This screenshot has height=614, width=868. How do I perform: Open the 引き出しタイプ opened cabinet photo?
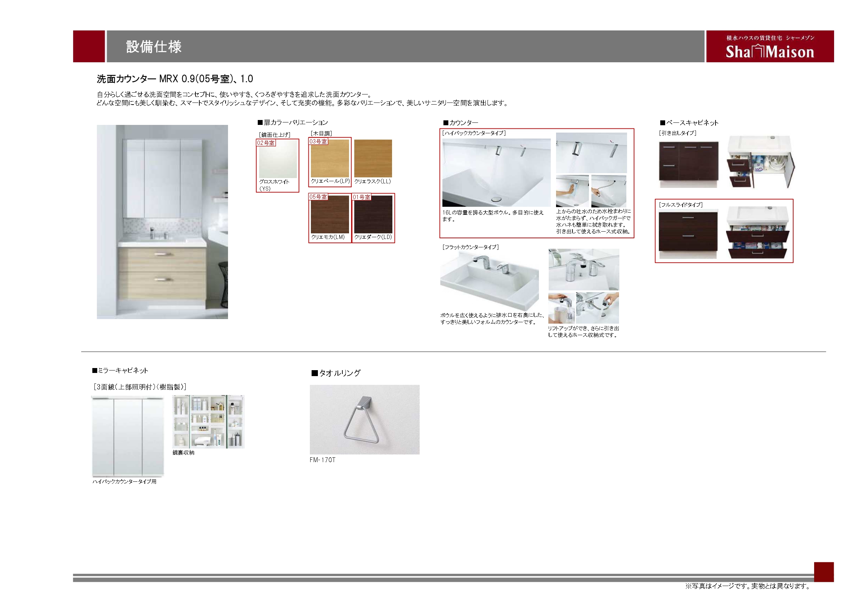pyautogui.click(x=761, y=162)
